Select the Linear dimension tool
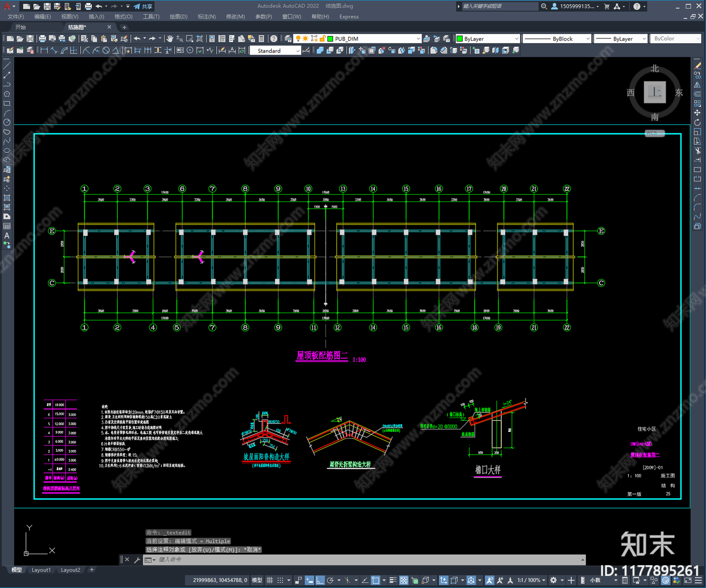This screenshot has height=588, width=706. [x=44, y=50]
